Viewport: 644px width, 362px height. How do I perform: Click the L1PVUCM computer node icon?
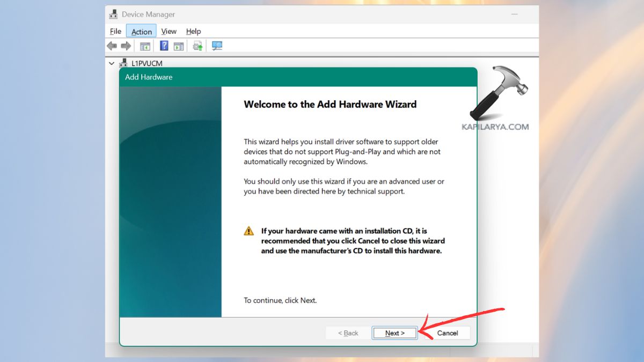click(x=124, y=63)
